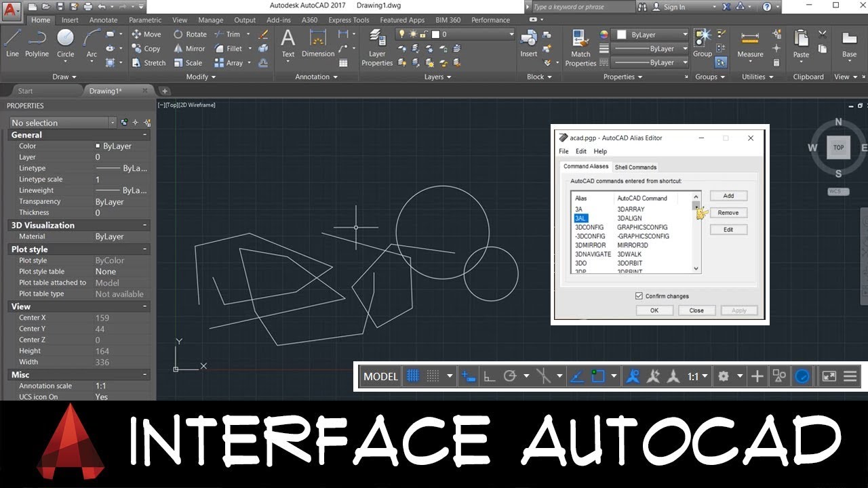Click the Erase icon in Modify panel

tap(263, 34)
